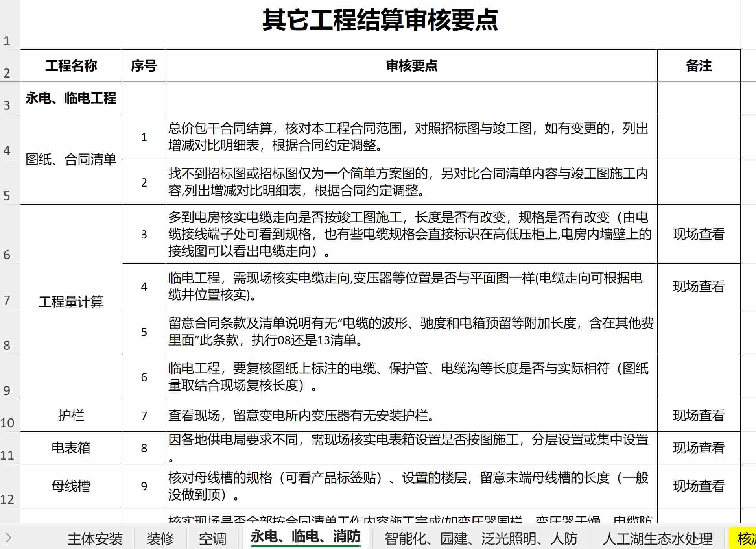Image resolution: width=756 pixels, height=549 pixels.
Task: Select the cell starting 核对母线槽的规格
Action: (x=412, y=486)
